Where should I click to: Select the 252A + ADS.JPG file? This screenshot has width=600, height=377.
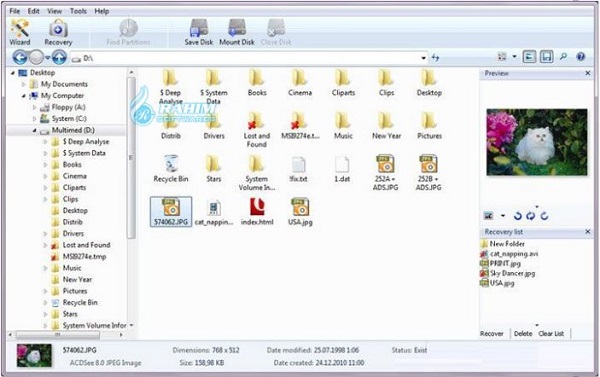point(385,173)
